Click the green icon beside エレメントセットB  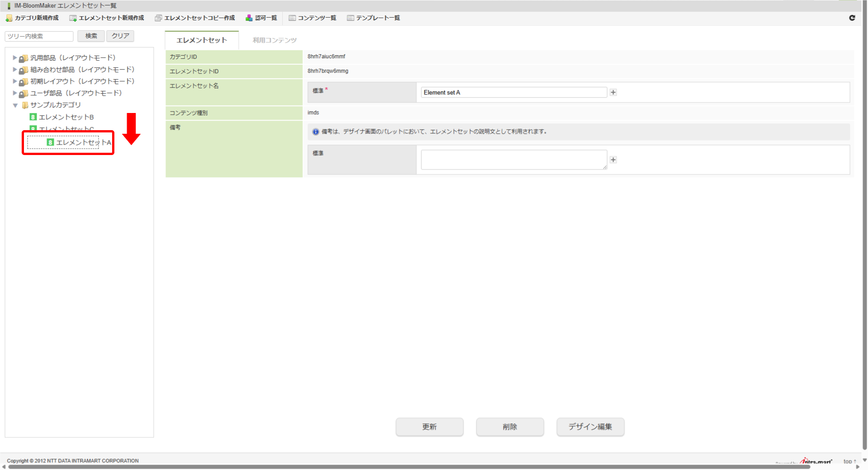33,117
